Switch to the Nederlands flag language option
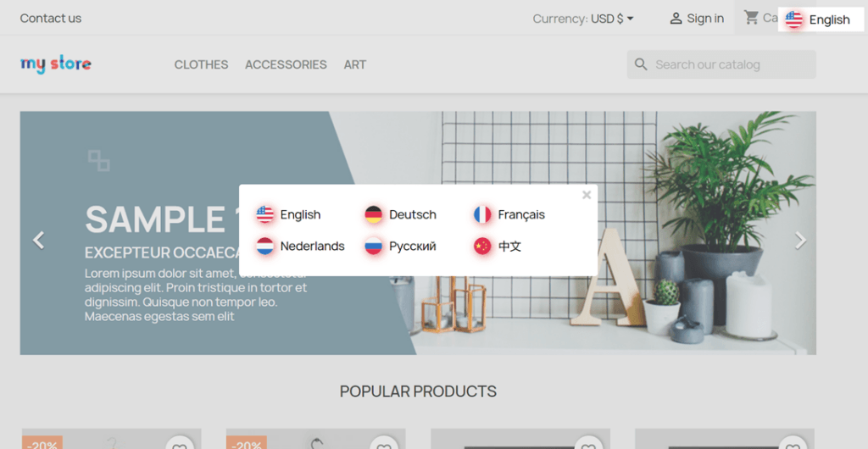Viewport: 868px width, 449px height. click(301, 247)
